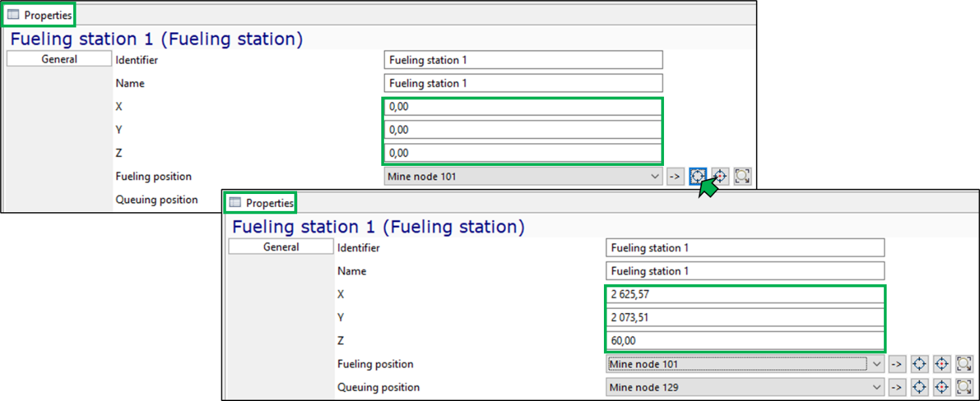Screen dimensions: 980x401
Task: Click the X field containing 2 625,57
Action: click(746, 295)
